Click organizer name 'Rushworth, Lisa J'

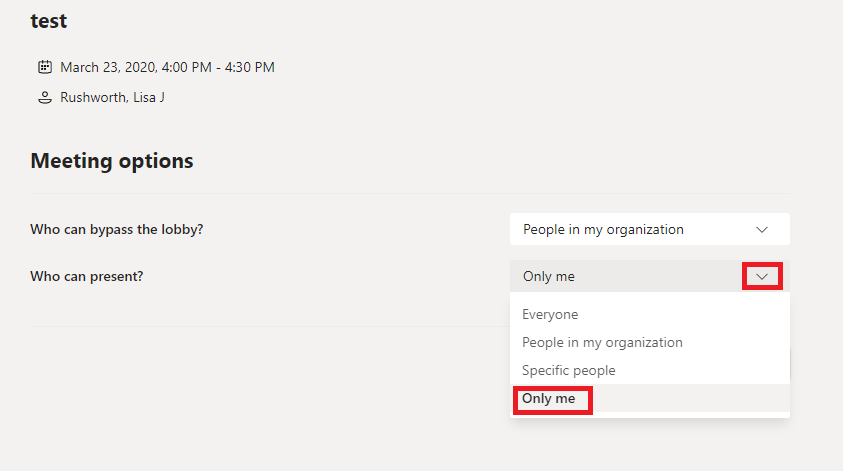tap(112, 97)
